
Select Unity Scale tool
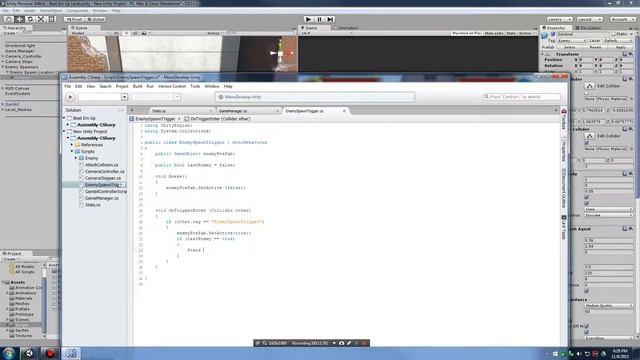41,19
